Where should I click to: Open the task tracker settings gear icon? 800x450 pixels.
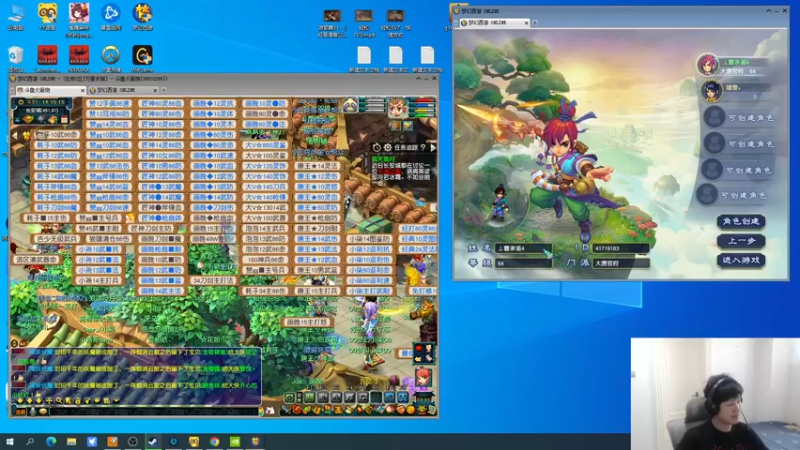[388, 147]
